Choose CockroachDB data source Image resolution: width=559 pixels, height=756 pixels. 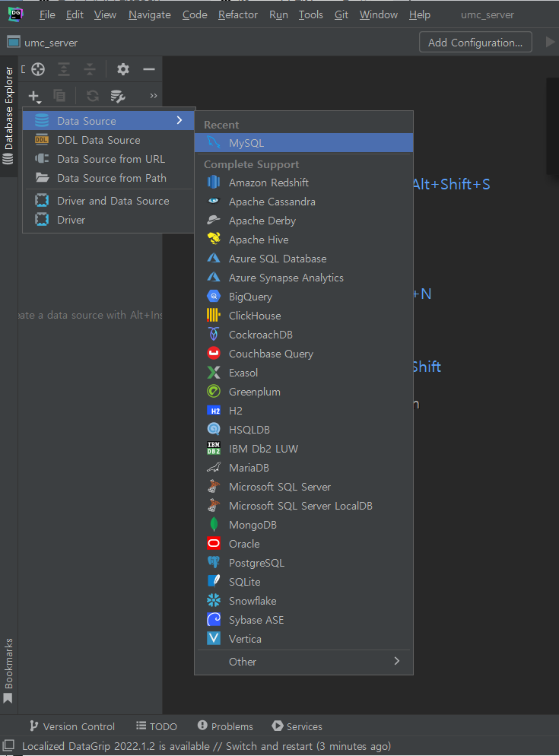[304, 335]
